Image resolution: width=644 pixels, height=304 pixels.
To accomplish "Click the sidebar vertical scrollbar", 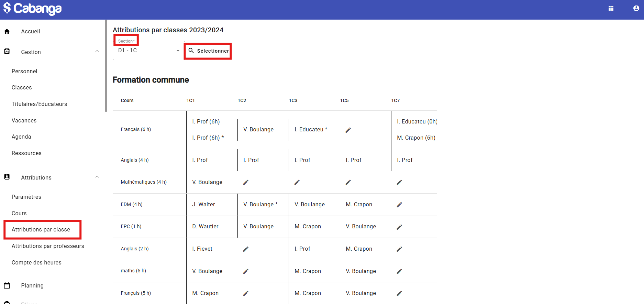I will click(106, 65).
